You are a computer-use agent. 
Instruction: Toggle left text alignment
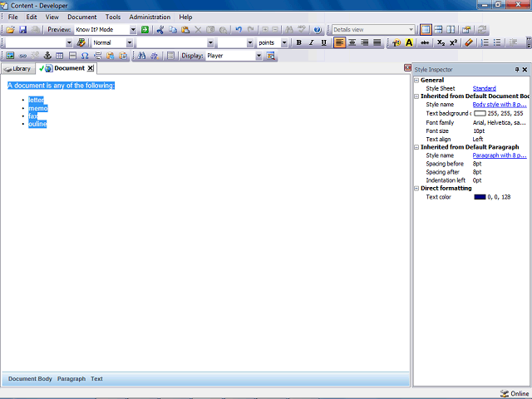pyautogui.click(x=340, y=42)
